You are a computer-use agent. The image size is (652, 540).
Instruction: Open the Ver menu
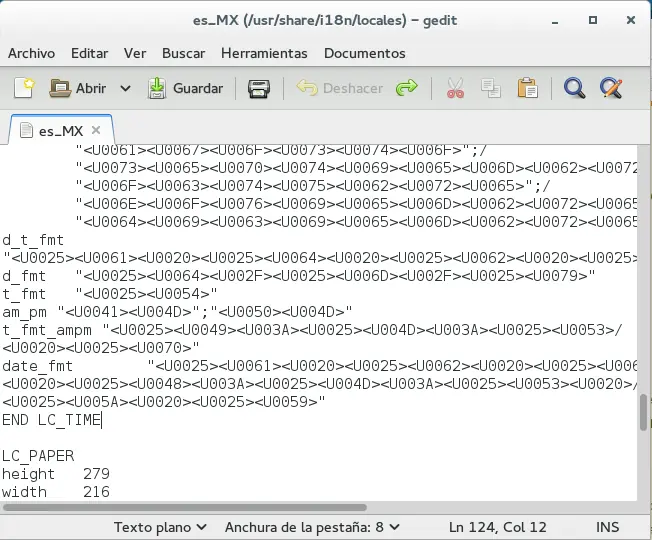tap(135, 53)
